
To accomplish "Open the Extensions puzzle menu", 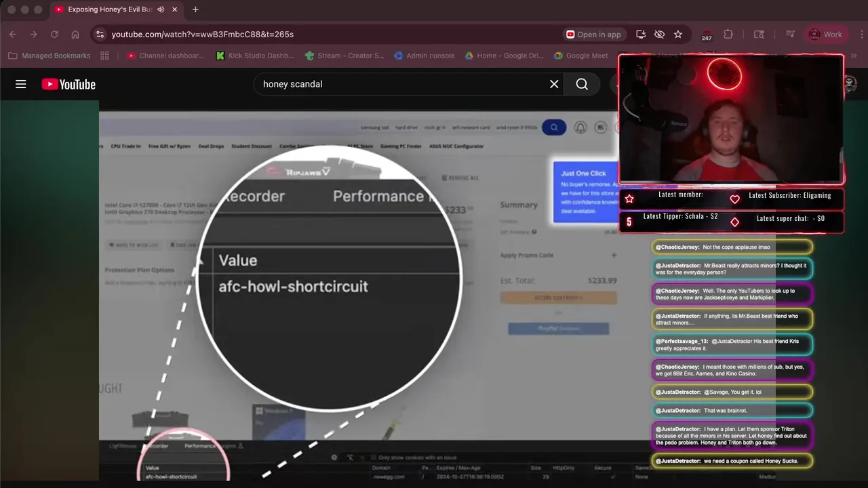I will pos(728,34).
